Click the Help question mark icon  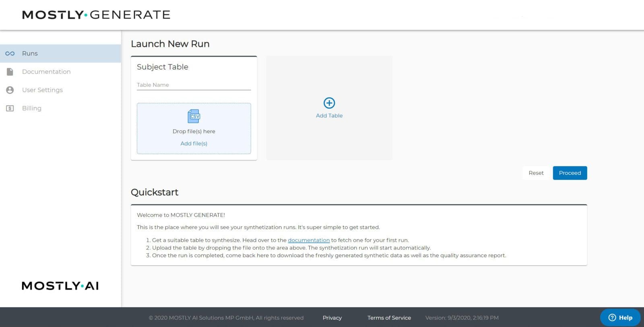tap(612, 317)
